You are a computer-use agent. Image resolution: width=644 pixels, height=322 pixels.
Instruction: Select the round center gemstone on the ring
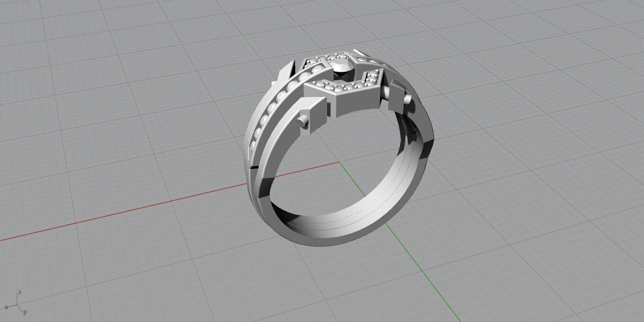tap(342, 67)
